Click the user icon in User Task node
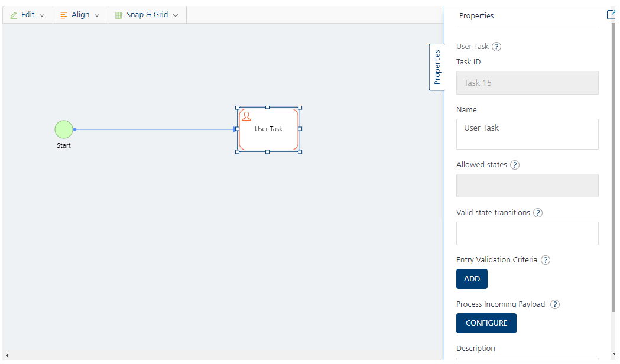The image size is (620, 364). pos(246,116)
